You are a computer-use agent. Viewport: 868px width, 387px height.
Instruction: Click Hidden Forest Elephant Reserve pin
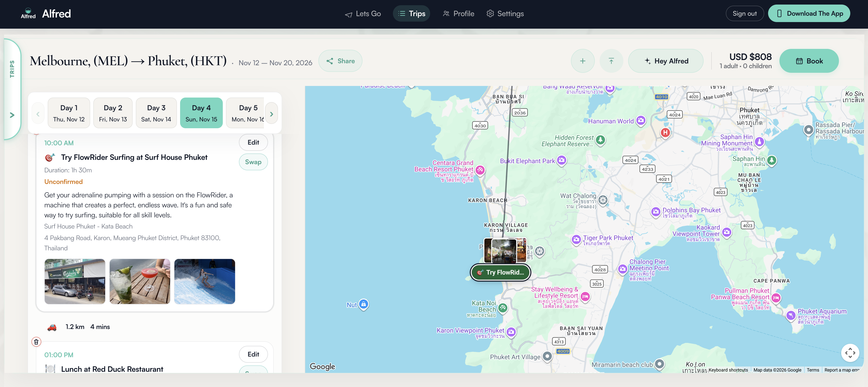[600, 140]
